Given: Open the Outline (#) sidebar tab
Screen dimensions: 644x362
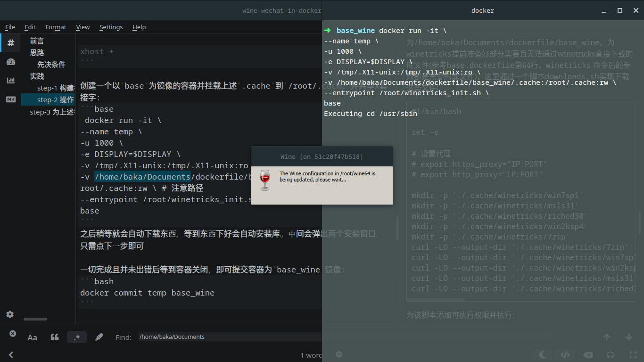Looking at the screenshot, I should pyautogui.click(x=10, y=43).
